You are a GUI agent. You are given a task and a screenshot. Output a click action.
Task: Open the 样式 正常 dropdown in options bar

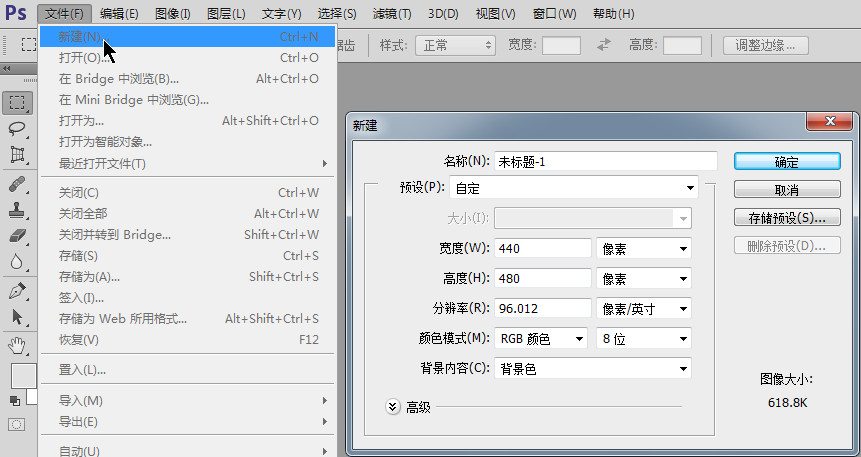point(455,45)
